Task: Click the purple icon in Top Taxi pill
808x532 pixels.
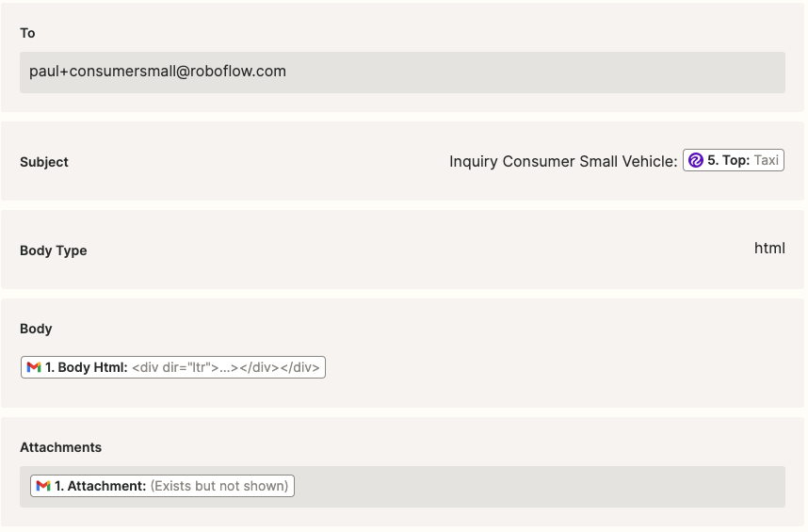Action: tap(696, 160)
